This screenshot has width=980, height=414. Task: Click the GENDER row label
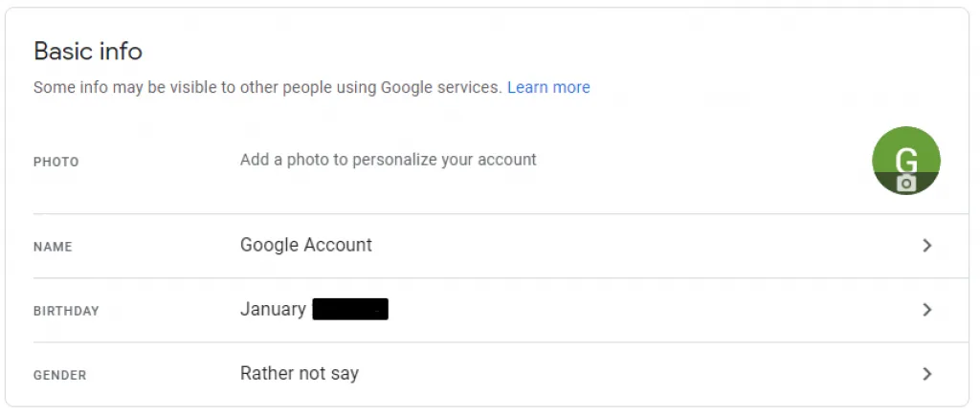[60, 376]
